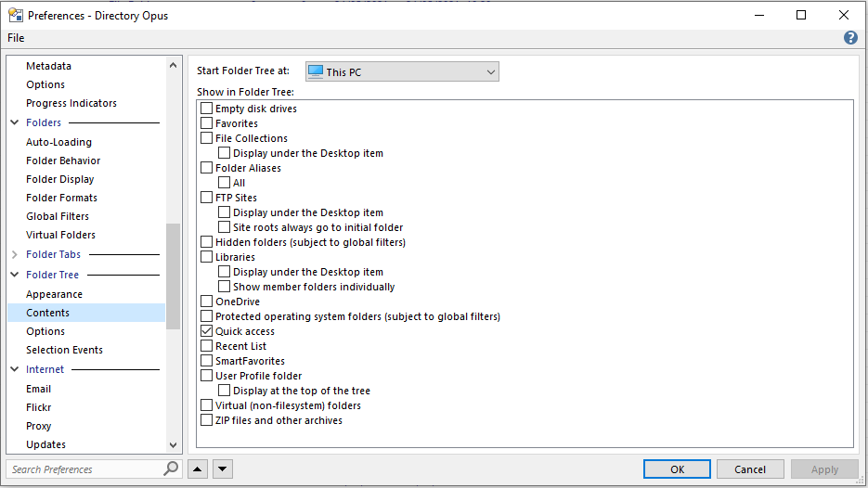This screenshot has width=868, height=488.
Task: Click scrollbar down arrow in category list
Action: pos(174,444)
